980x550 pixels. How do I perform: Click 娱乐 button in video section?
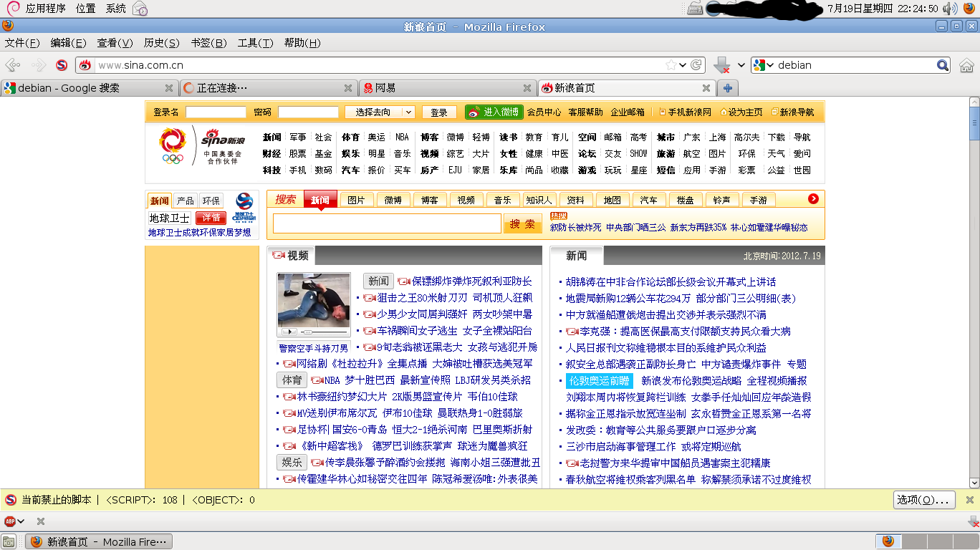coord(292,462)
